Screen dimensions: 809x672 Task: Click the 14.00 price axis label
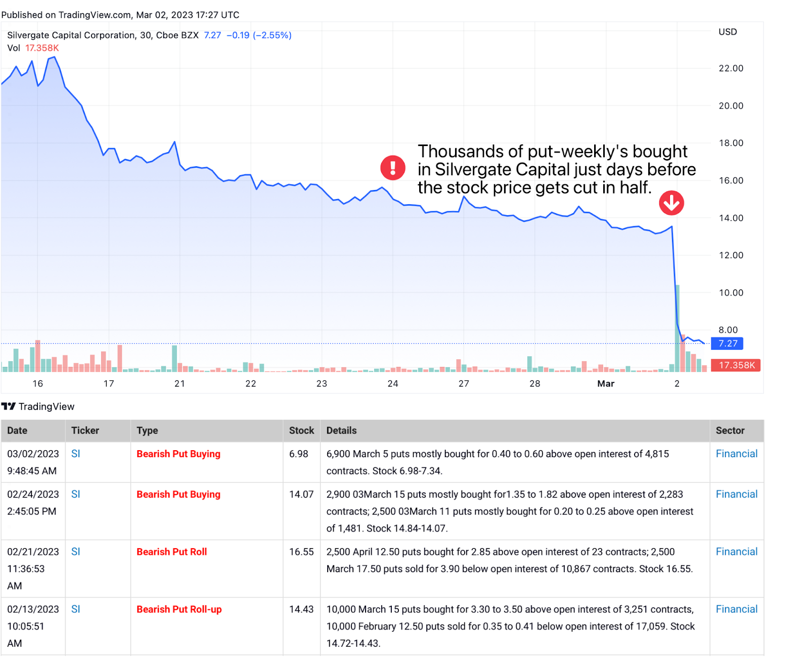(x=731, y=218)
